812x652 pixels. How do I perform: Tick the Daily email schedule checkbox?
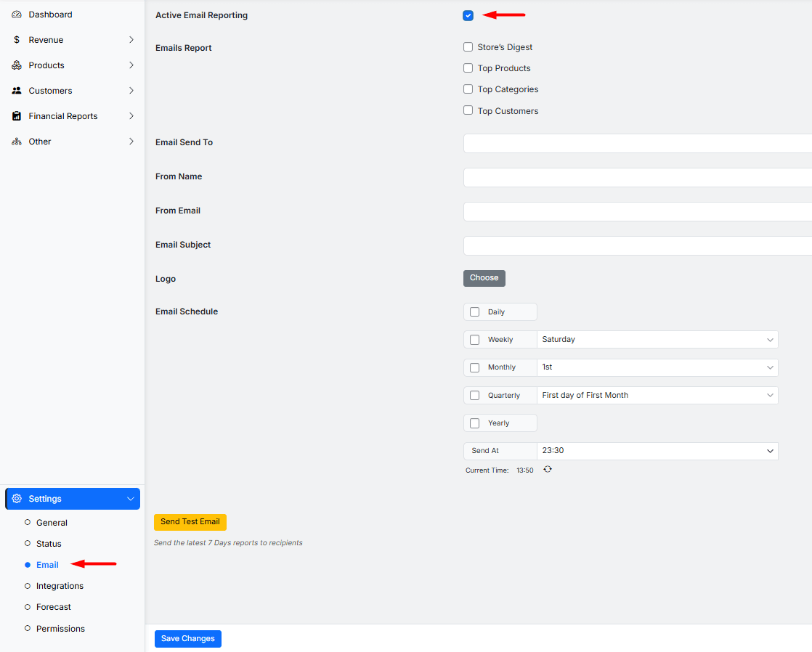pos(475,312)
